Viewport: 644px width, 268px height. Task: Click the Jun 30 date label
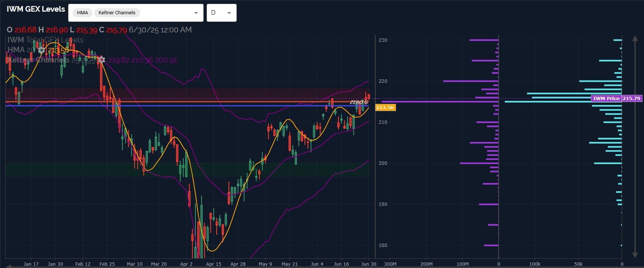pos(368,264)
